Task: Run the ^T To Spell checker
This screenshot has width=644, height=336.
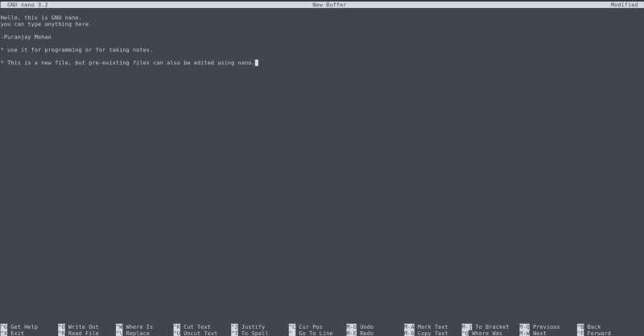Action: click(x=250, y=333)
